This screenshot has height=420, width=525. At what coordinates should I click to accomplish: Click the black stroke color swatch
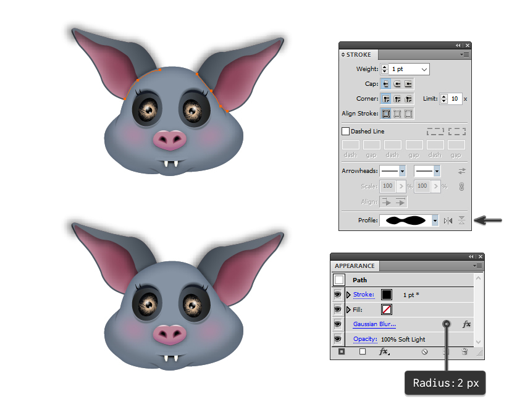click(x=387, y=295)
